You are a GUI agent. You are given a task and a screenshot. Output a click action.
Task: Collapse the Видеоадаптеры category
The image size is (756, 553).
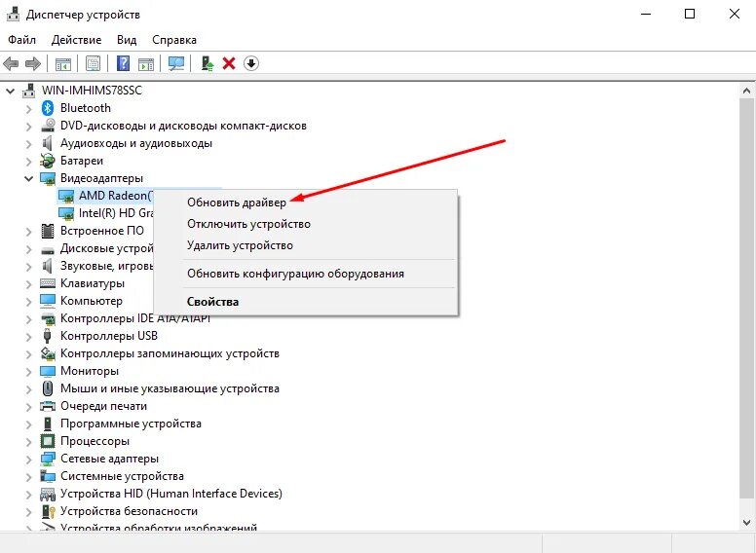point(28,179)
